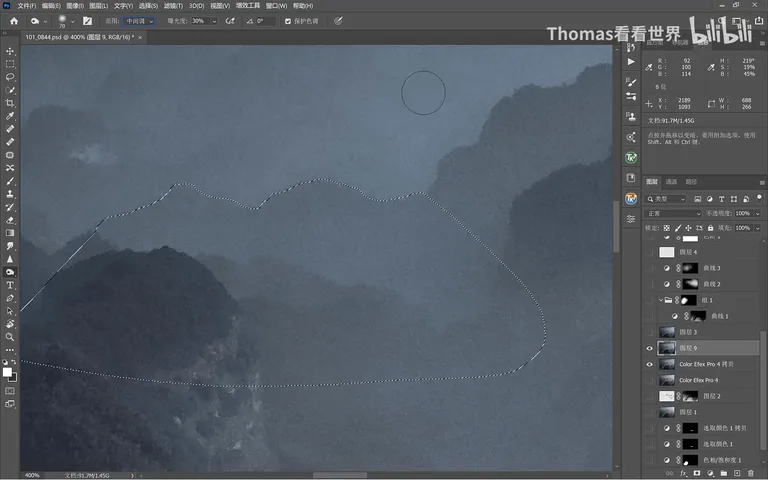
Task: Select the Eraser tool
Action: pos(10,220)
